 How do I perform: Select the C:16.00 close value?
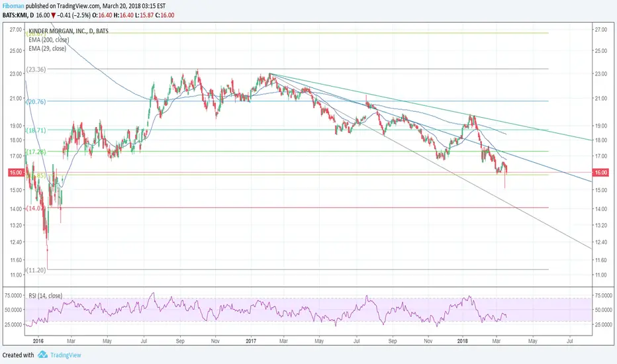165,15
